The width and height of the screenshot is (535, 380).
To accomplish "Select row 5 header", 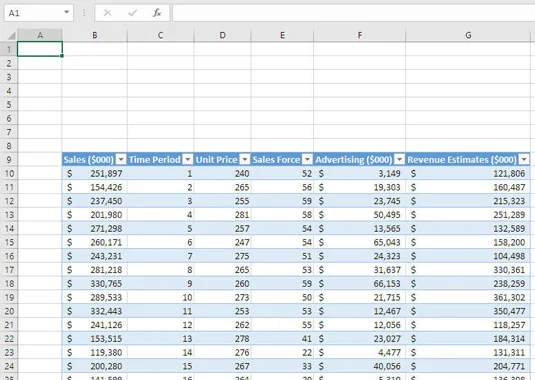I will [x=9, y=104].
